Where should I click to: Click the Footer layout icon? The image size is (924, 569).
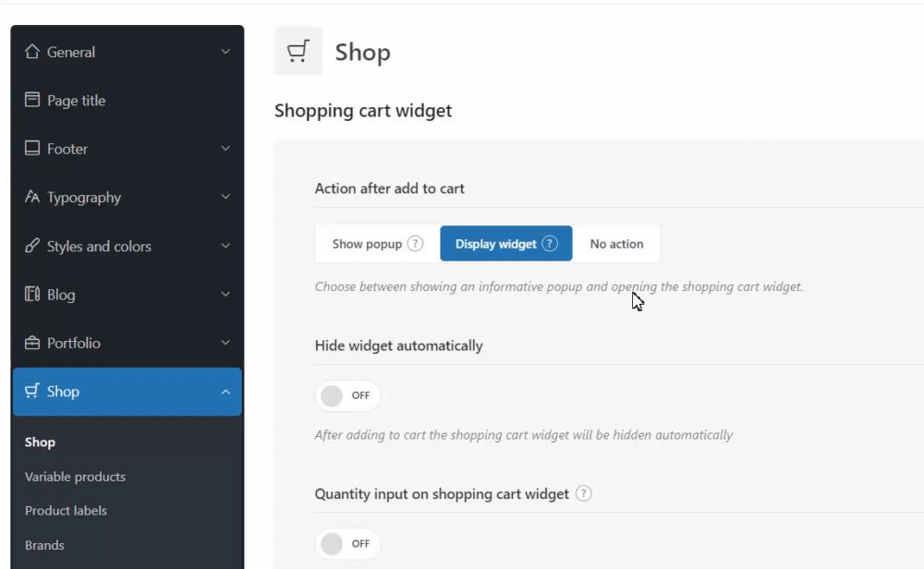point(32,149)
